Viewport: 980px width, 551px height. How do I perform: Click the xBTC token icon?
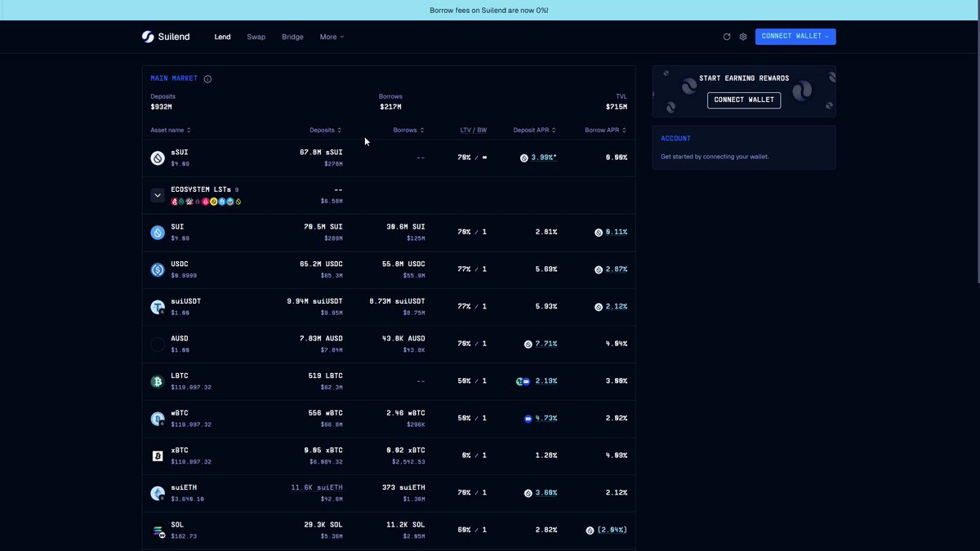[x=158, y=456]
